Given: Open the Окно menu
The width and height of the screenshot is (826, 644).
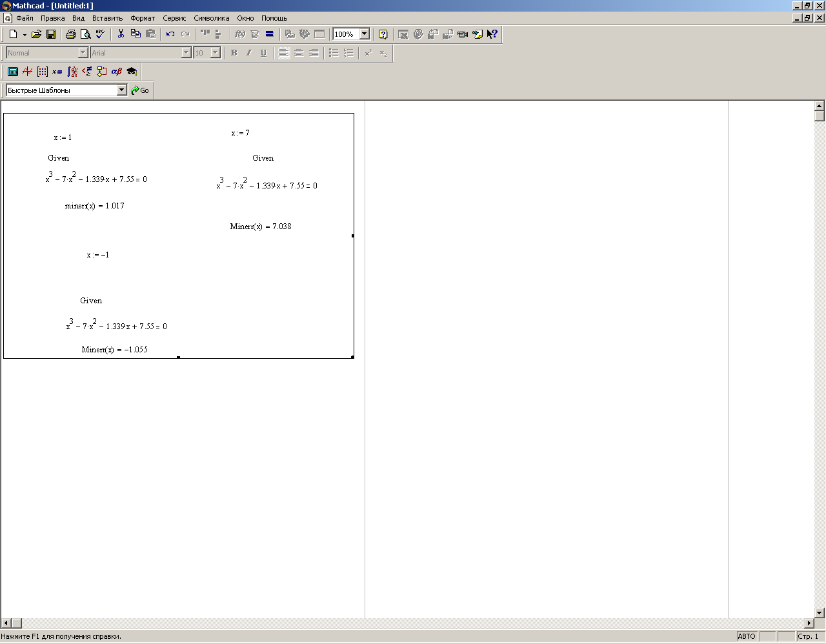Looking at the screenshot, I should [x=245, y=18].
